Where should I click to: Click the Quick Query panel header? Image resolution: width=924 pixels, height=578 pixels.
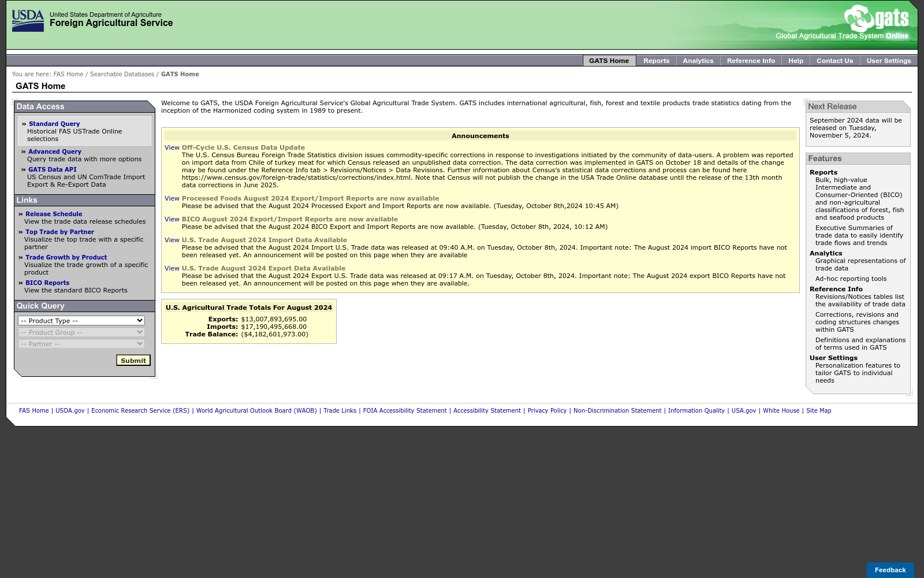(84, 306)
